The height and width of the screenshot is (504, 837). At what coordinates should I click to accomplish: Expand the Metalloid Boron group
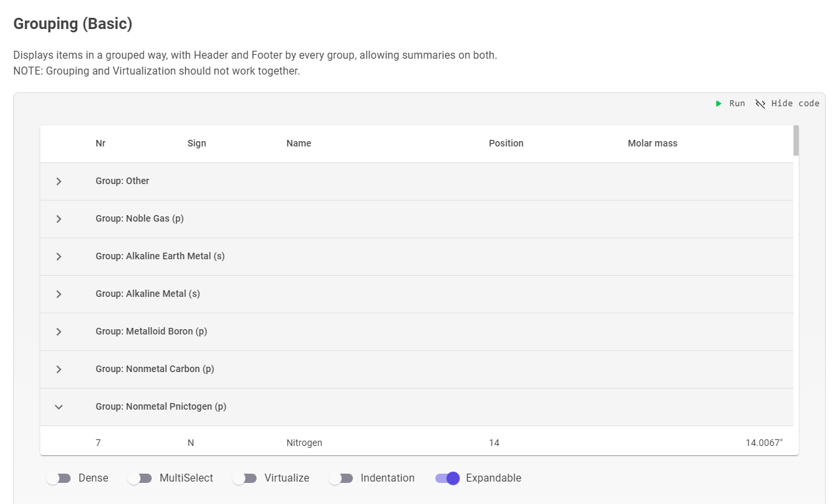coord(59,331)
